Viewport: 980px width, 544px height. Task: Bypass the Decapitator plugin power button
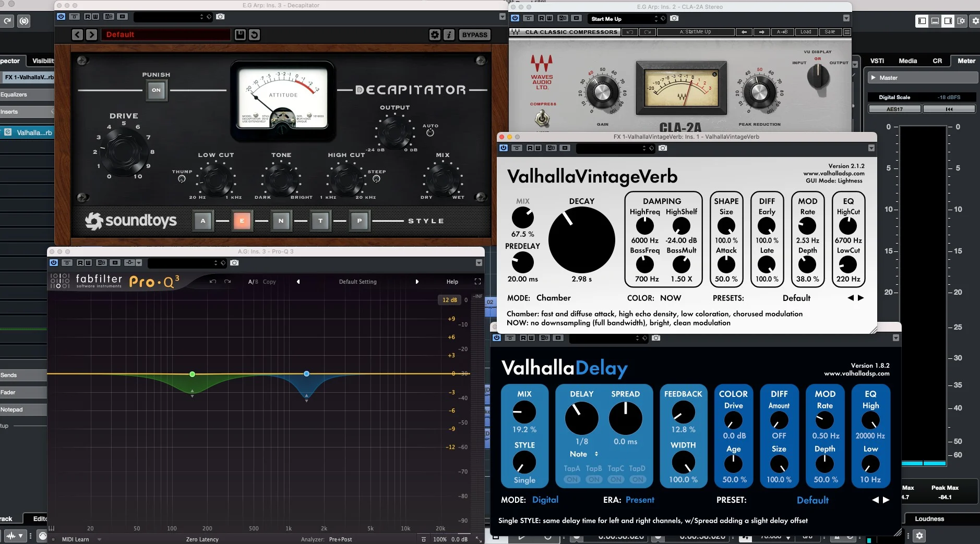click(61, 17)
